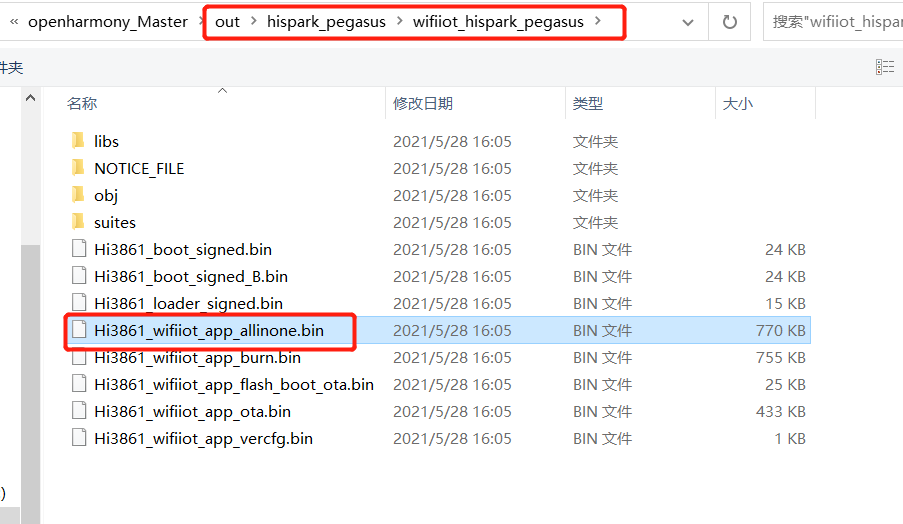Click the Hi3861_wifiiot_app_flash_boot_ota.bin file icon
Viewport: 903px width, 524px height.
pos(79,383)
